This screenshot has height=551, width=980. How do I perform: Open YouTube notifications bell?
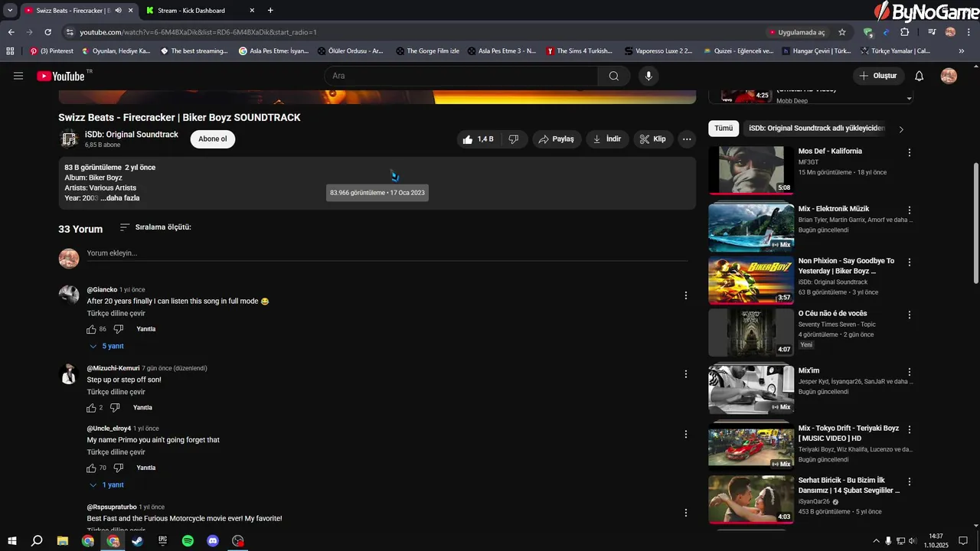tap(920, 76)
